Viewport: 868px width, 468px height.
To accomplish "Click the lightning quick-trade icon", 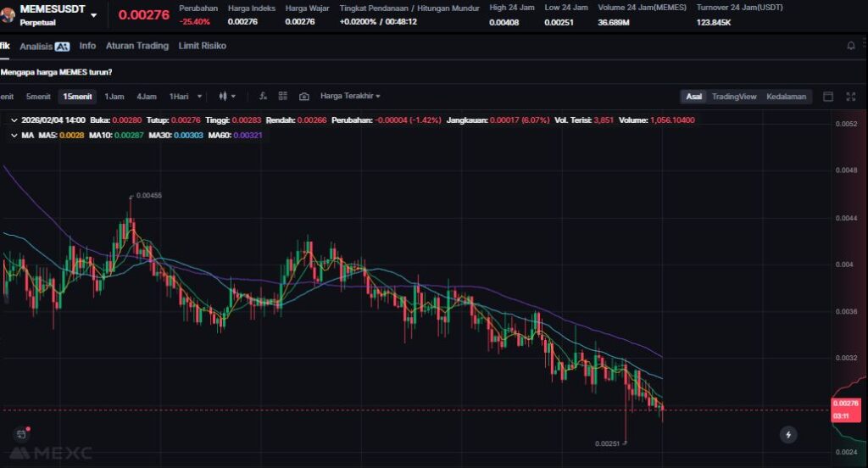I will tap(788, 435).
